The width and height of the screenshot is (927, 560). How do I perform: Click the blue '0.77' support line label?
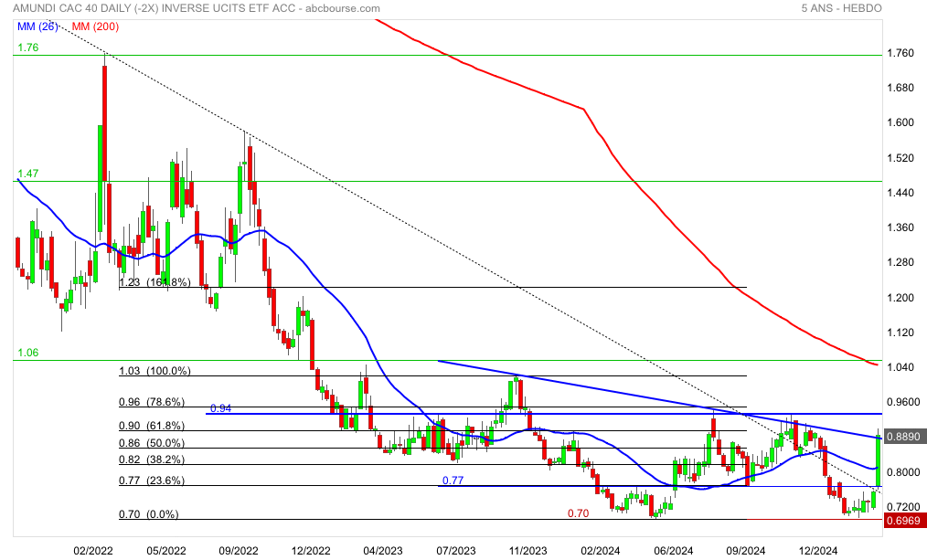point(453,481)
